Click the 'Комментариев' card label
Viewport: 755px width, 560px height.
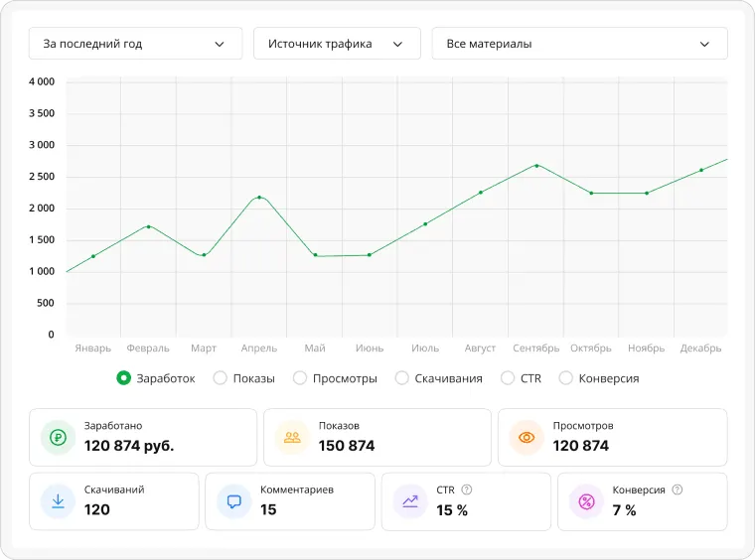click(x=297, y=490)
